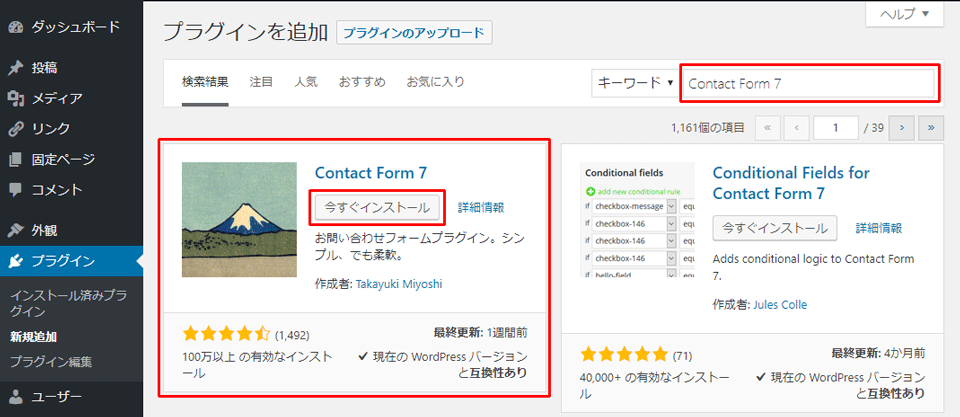
Task: Click the paintbrush icon beside 外観
Action: pyautogui.click(x=16, y=231)
